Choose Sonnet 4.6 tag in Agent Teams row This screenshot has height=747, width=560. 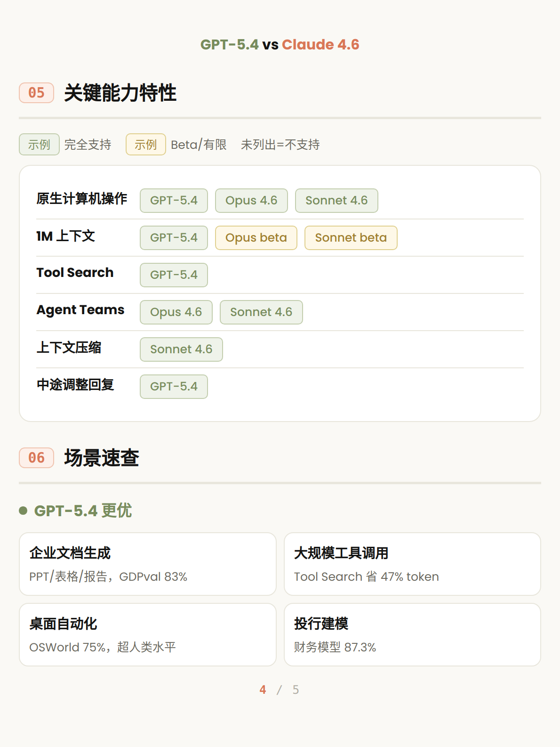[261, 312]
